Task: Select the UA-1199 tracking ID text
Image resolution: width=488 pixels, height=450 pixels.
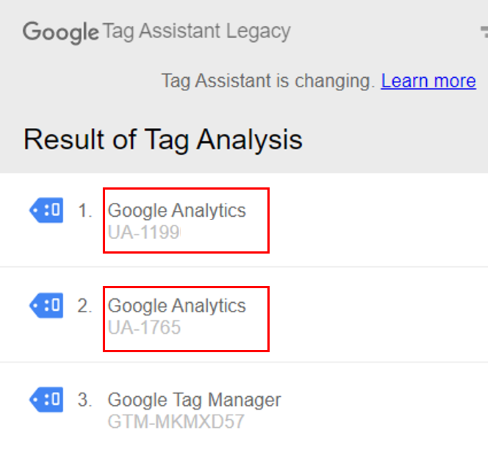Action: click(x=144, y=232)
